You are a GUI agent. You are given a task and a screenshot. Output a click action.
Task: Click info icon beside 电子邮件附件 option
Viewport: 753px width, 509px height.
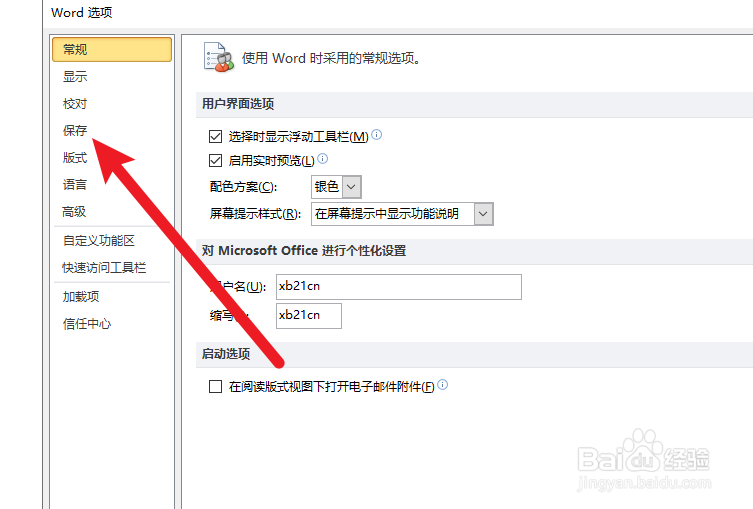[x=442, y=385]
